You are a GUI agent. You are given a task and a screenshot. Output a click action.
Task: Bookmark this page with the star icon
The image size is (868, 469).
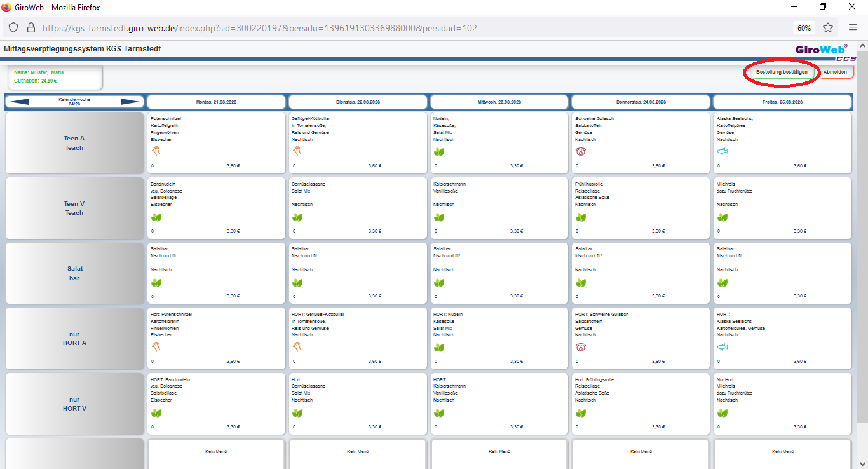pyautogui.click(x=828, y=28)
